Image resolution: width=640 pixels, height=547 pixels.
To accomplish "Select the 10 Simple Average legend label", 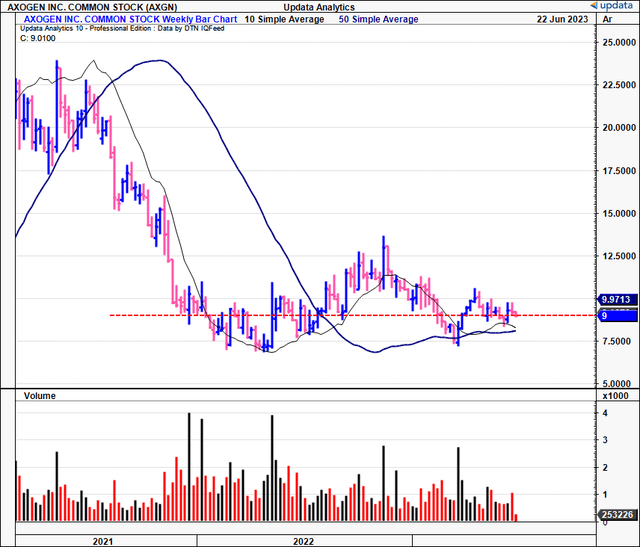I will [x=284, y=19].
